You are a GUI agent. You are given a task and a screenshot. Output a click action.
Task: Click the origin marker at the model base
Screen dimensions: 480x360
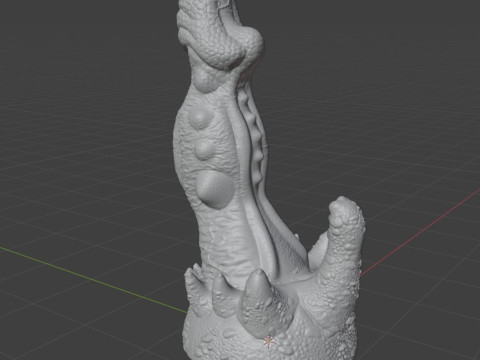click(269, 341)
